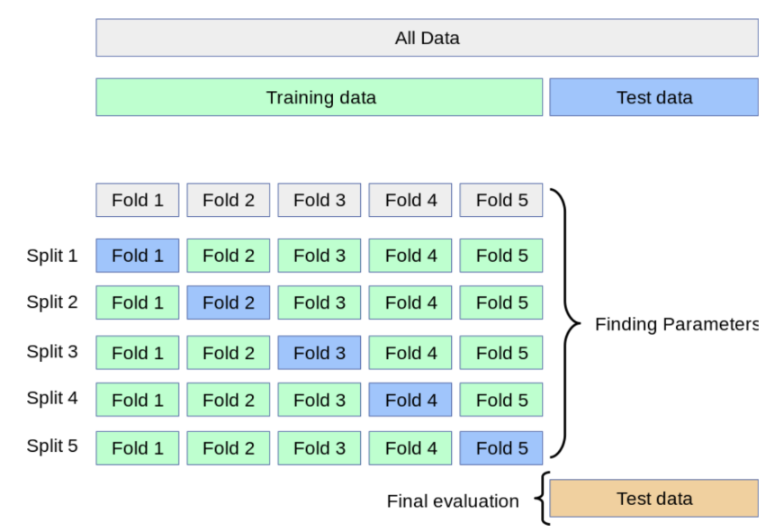Click the Split 1 row label

pos(52,256)
